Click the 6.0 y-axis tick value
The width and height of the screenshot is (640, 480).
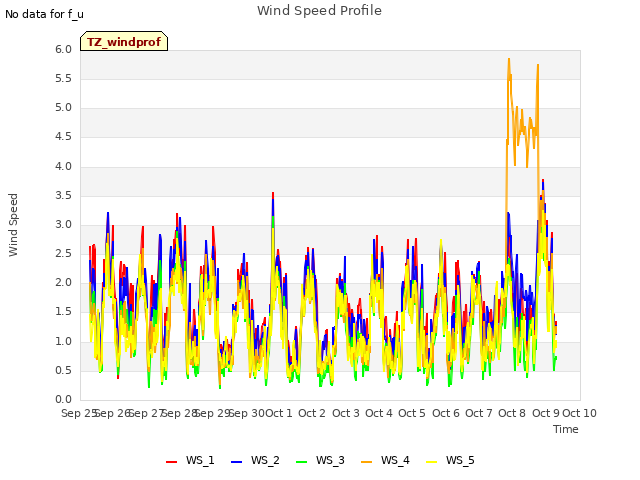click(63, 49)
